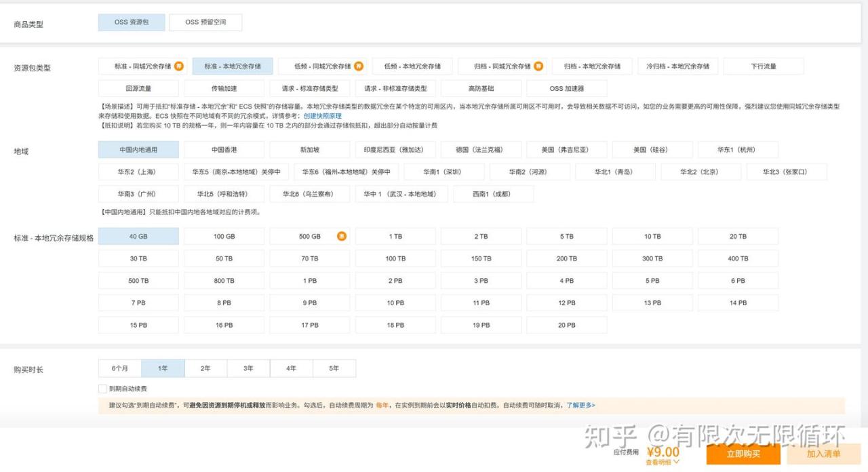
Task: Select the 中国香港 region
Action: click(224, 150)
